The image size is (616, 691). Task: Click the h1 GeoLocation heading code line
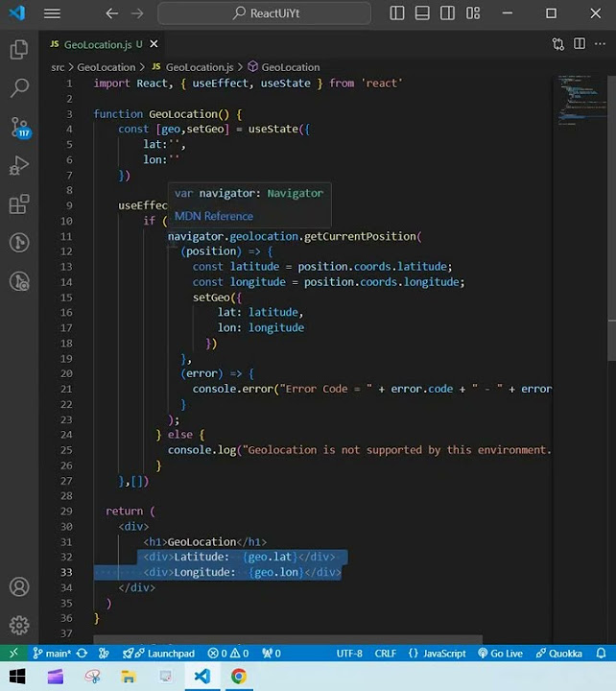[x=205, y=542]
